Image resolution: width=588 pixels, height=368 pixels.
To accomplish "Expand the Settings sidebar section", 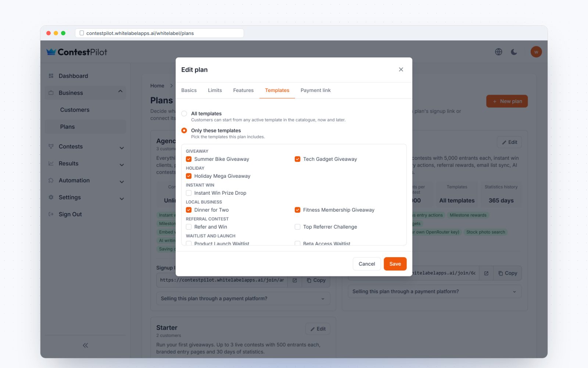I will (x=122, y=199).
